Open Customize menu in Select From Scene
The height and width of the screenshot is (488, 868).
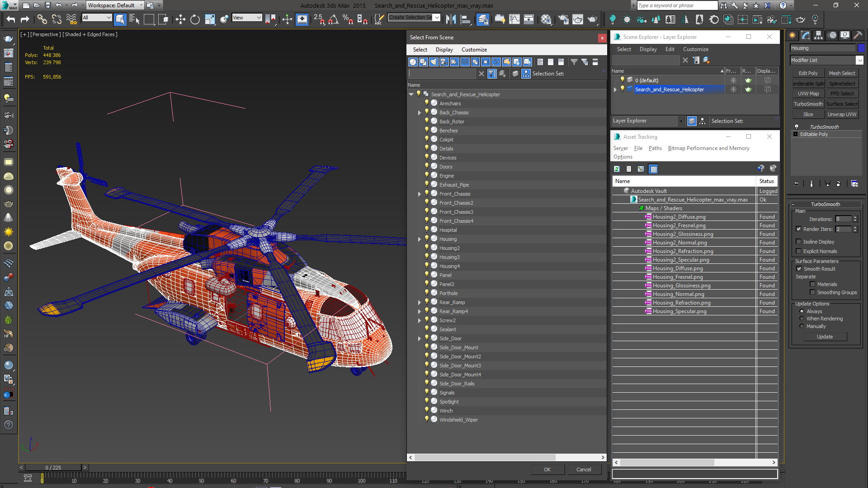tap(474, 50)
